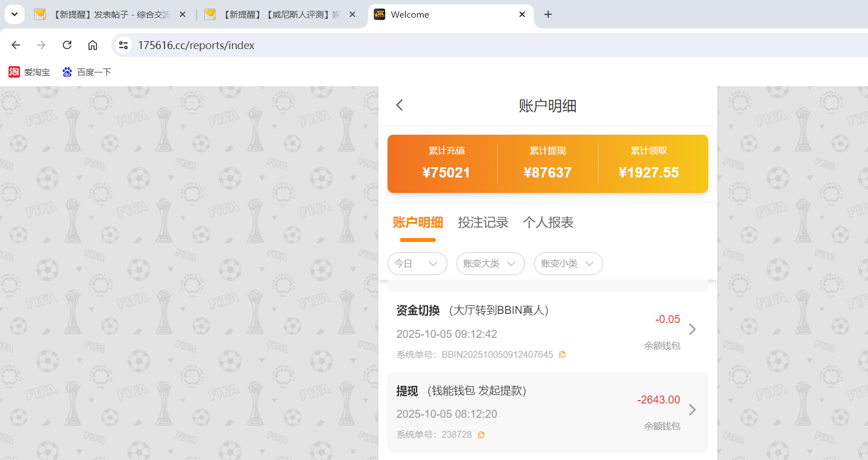The width and height of the screenshot is (868, 460).
Task: Switch to the 投注记录 tab
Action: pos(483,223)
